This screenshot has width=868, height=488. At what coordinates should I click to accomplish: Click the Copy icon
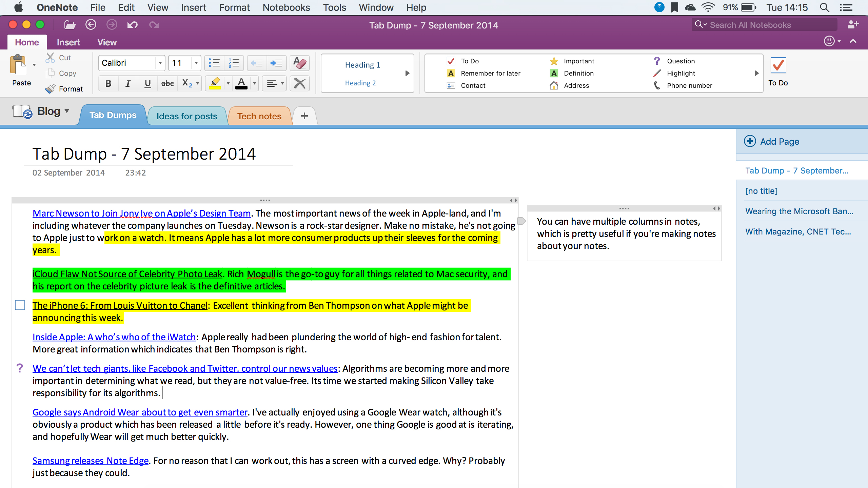click(51, 73)
